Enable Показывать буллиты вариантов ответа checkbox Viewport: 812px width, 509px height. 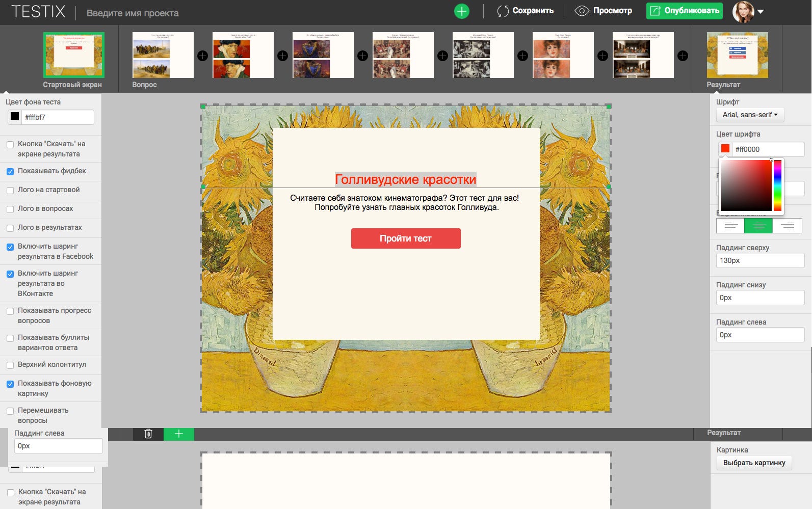10,338
